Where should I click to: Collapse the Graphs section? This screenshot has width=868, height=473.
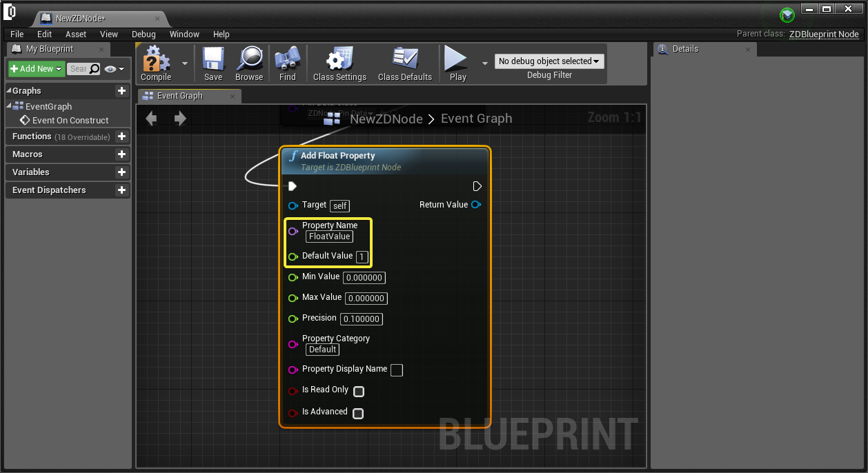(9, 91)
